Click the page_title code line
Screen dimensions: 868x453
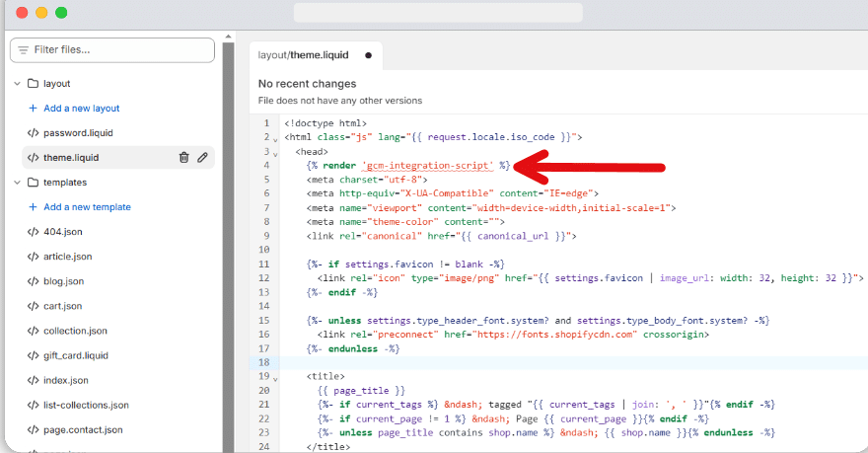pyautogui.click(x=361, y=391)
